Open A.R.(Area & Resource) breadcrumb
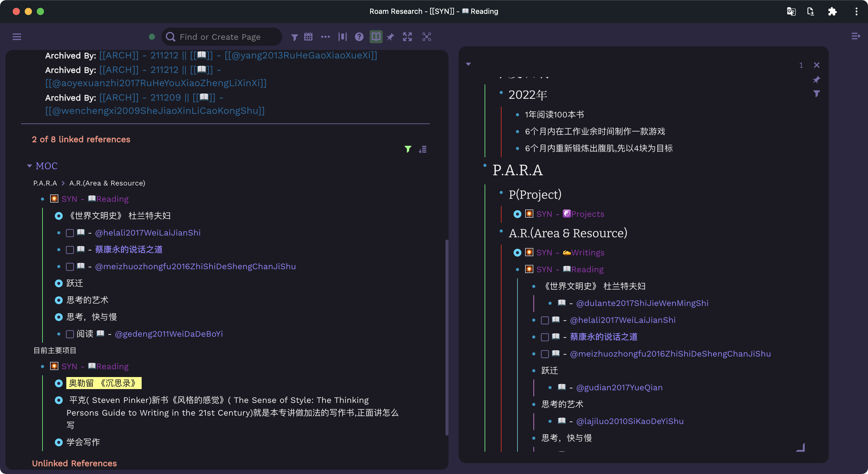This screenshot has width=868, height=474. 107,183
